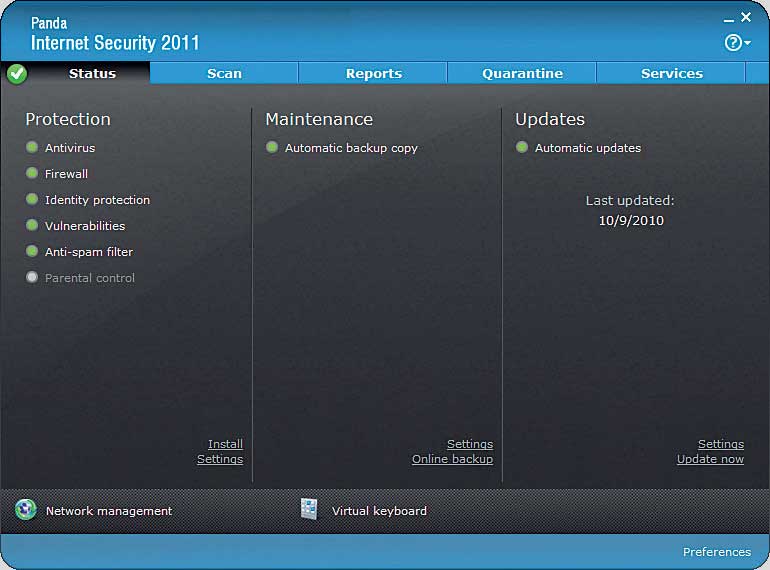The height and width of the screenshot is (570, 770).
Task: Click the last updated date 10/9/2010
Action: (x=631, y=220)
